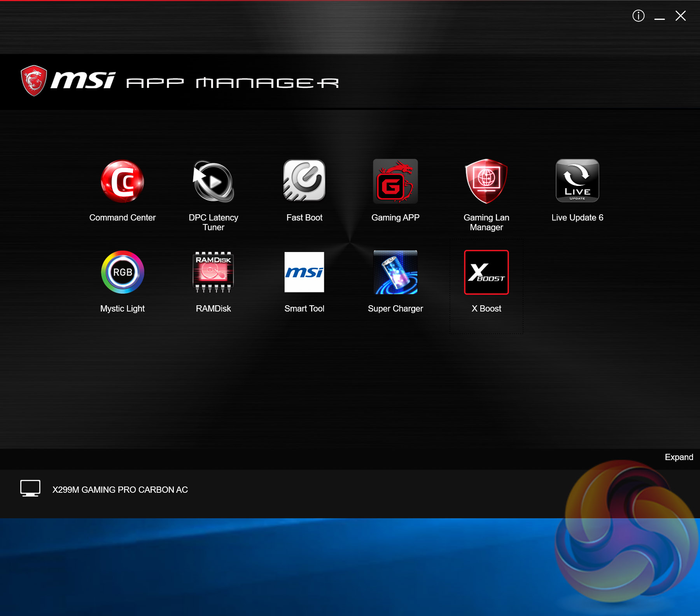Click the MSI dragon shield logo
Screen dimensions: 700x616
[x=34, y=80]
